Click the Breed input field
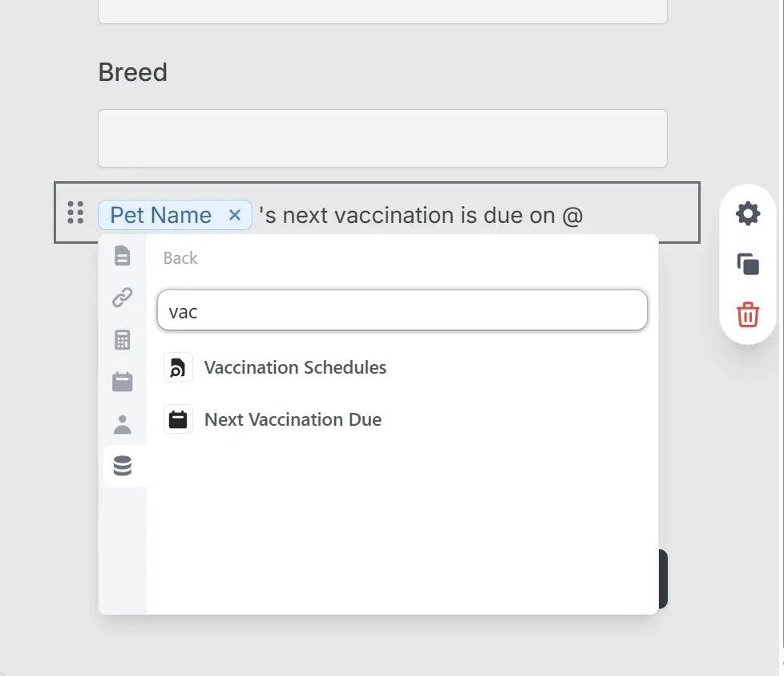This screenshot has width=784, height=676. 382,138
